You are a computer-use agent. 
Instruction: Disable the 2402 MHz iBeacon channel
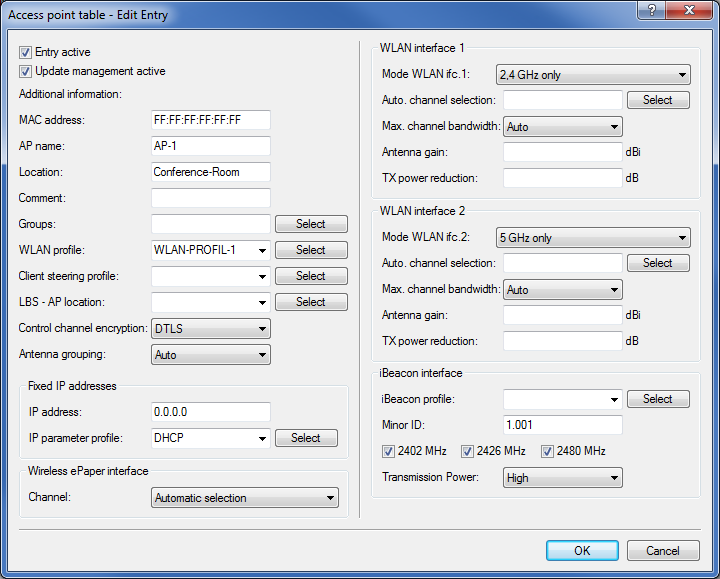click(x=389, y=451)
